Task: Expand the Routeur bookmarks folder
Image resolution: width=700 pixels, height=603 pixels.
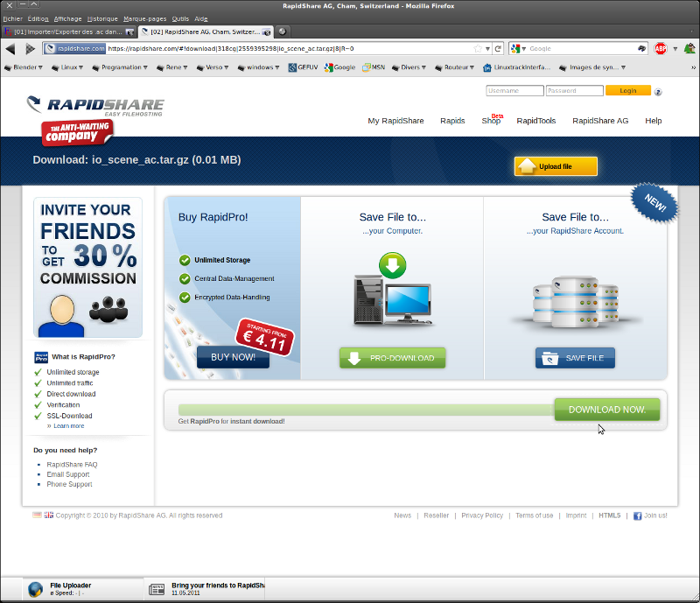Action: [454, 67]
